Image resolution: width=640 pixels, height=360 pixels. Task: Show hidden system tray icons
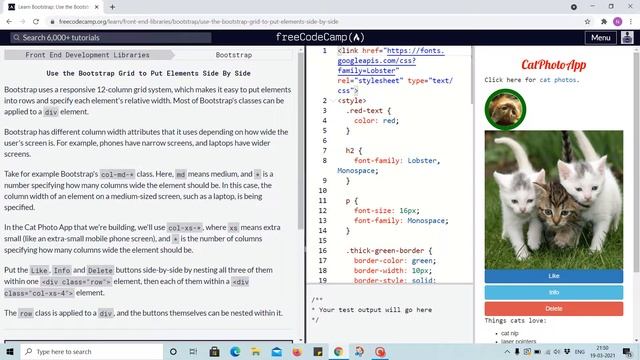point(507,351)
